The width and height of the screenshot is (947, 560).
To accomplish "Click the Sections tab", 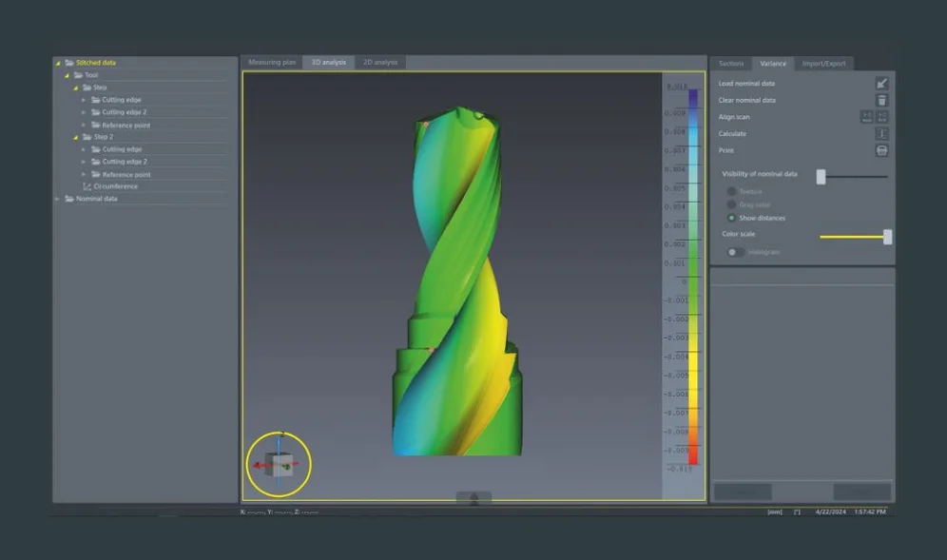I will click(730, 64).
